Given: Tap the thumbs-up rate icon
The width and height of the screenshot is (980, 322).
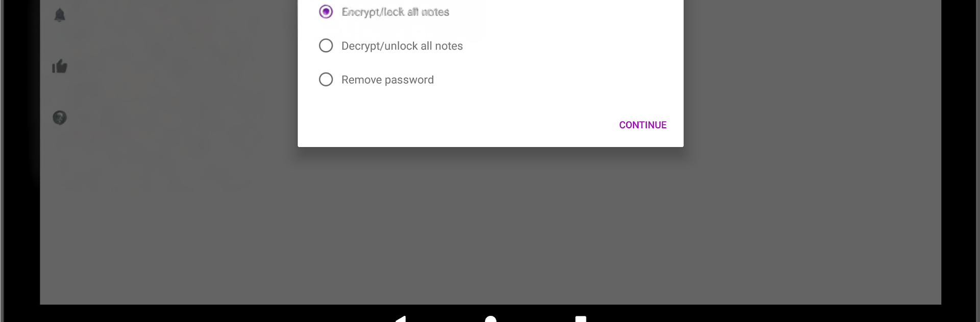Looking at the screenshot, I should 60,66.
